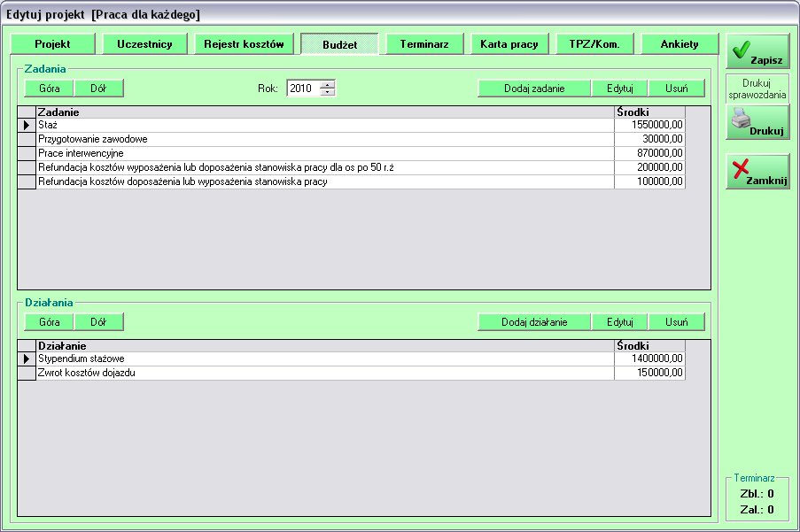Go to the Rejestr kosztów tab
Viewport: 800px width, 532px height.
(x=243, y=44)
